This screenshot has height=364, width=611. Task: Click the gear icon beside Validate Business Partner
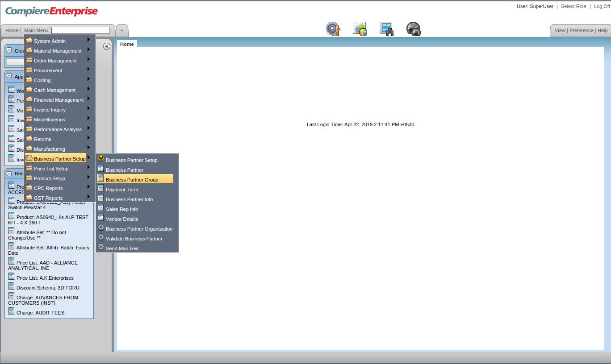coord(101,237)
